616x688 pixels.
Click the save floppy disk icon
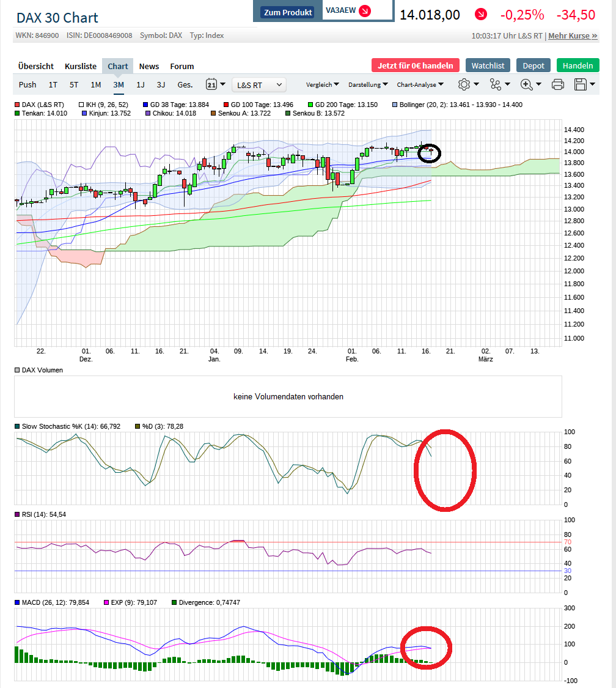[x=581, y=84]
